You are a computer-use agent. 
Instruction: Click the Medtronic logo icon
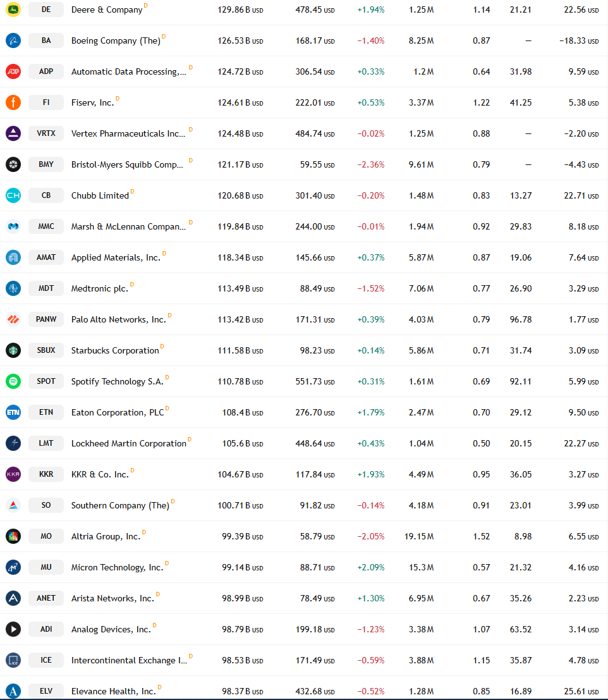coord(13,288)
